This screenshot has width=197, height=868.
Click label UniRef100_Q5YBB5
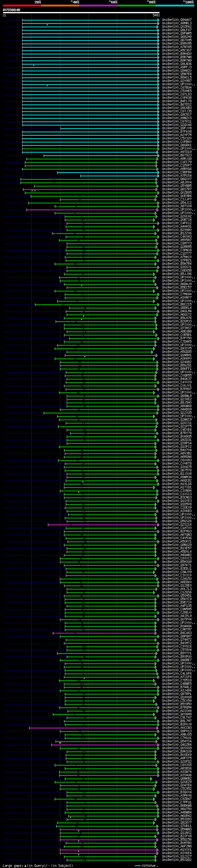pos(177,186)
